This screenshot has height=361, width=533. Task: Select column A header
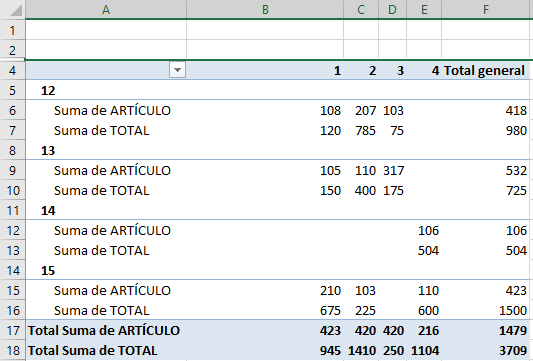(106, 10)
